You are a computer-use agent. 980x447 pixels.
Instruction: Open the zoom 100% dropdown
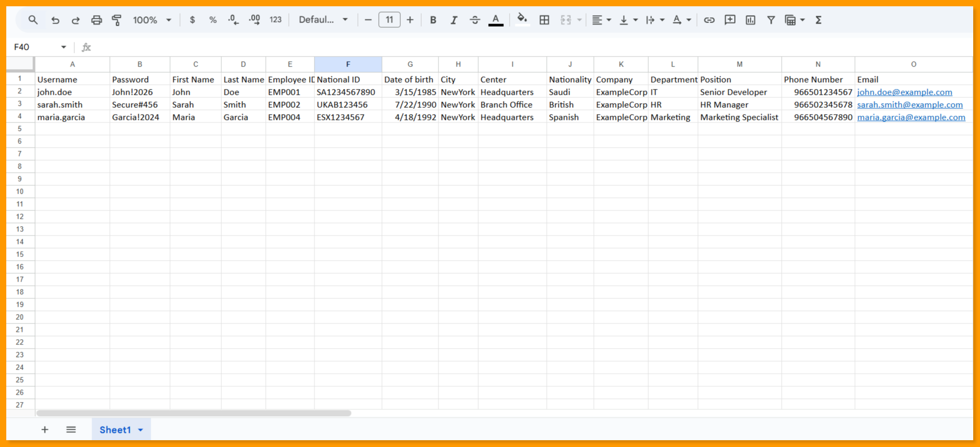152,20
